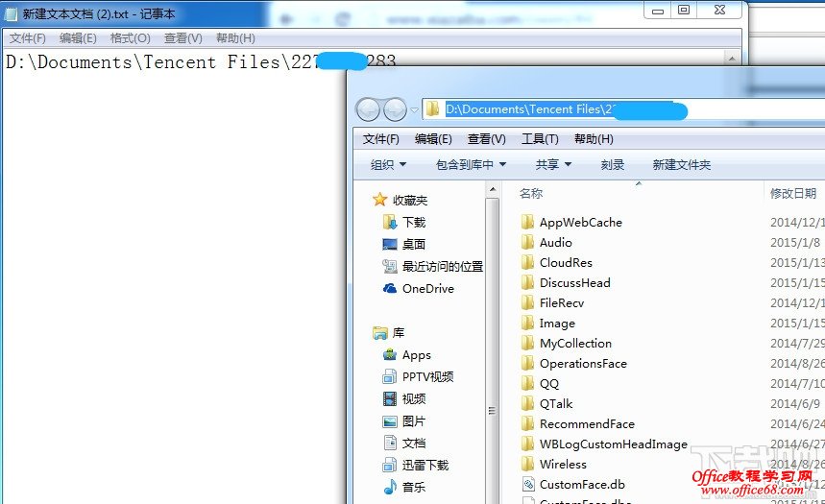Screen dimensions: 825x504
Task: Click the OneDrive cloud icon
Action: coord(390,288)
